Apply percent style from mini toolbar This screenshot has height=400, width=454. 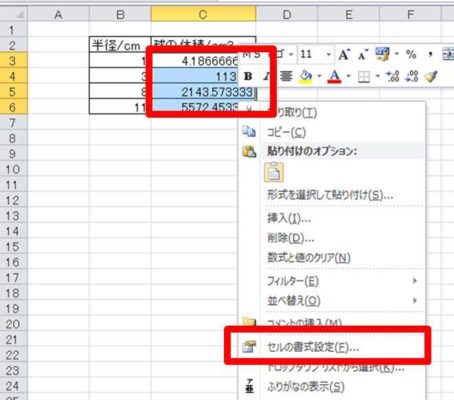point(411,54)
